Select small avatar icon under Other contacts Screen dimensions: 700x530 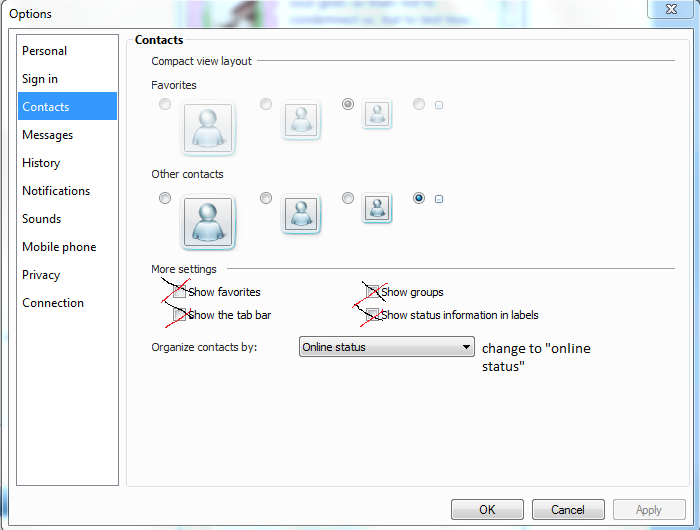pyautogui.click(x=377, y=208)
